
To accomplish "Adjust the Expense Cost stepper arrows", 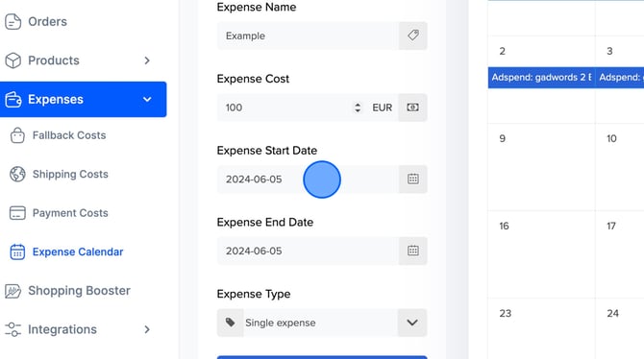I will tap(358, 108).
